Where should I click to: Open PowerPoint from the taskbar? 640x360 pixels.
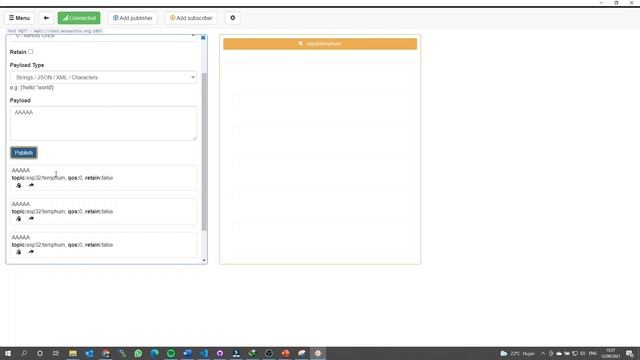(x=285, y=353)
